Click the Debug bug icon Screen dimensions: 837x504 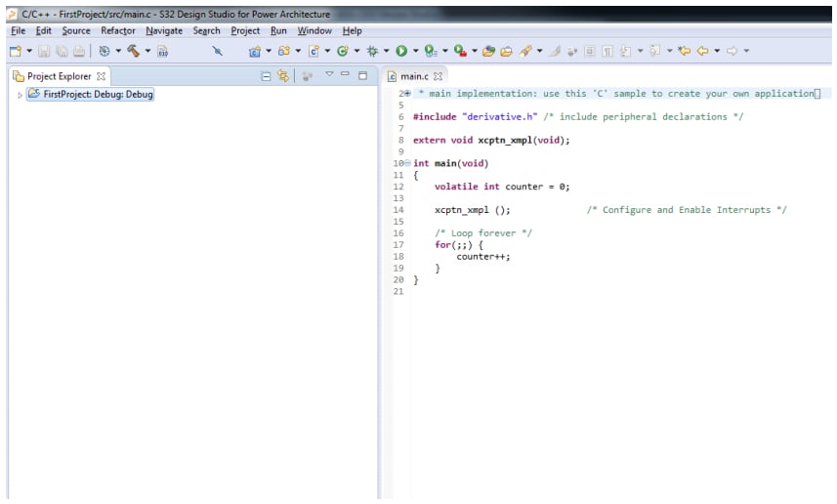[x=371, y=51]
